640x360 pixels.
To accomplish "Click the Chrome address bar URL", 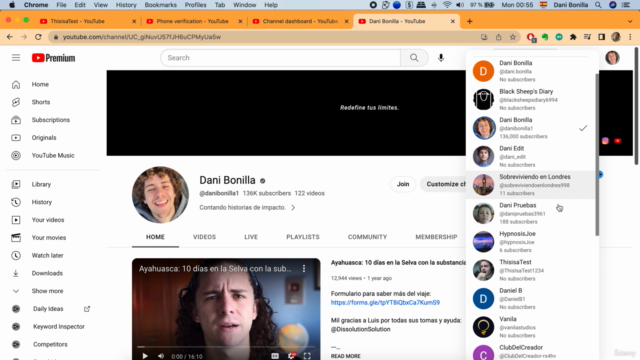I will point(142,37).
